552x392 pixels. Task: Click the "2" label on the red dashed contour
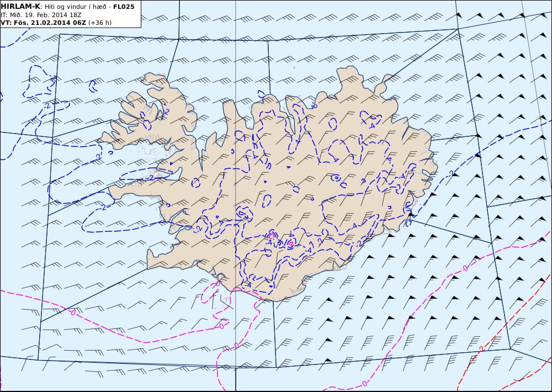pyautogui.click(x=481, y=349)
